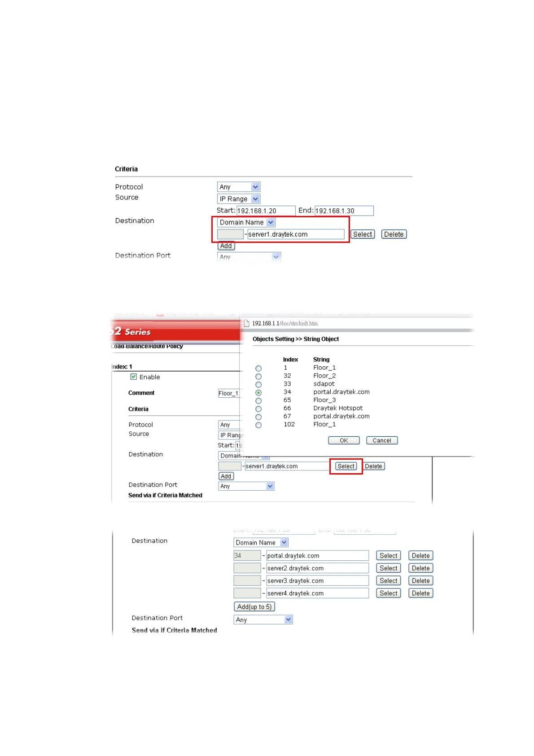
Task: Click the End field containing 192.168.1.30
Action: point(344,211)
